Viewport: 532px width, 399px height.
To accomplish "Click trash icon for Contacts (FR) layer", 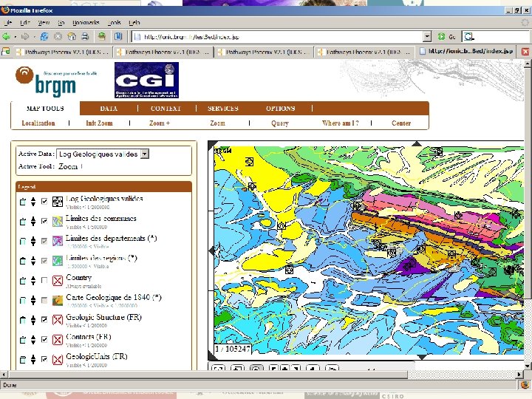I will tap(23, 339).
